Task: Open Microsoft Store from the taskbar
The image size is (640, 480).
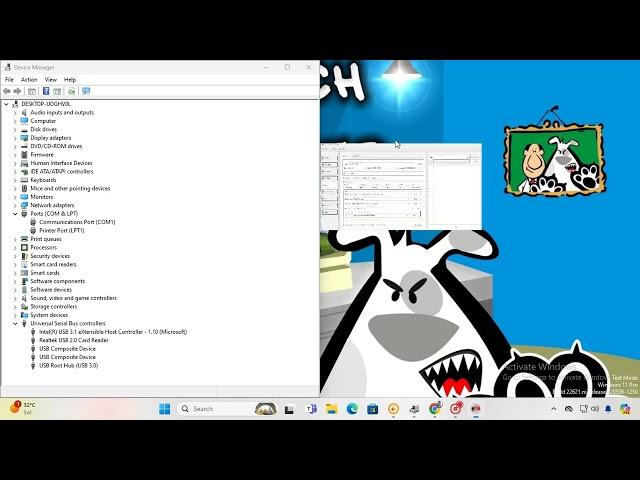Action: coord(372,409)
